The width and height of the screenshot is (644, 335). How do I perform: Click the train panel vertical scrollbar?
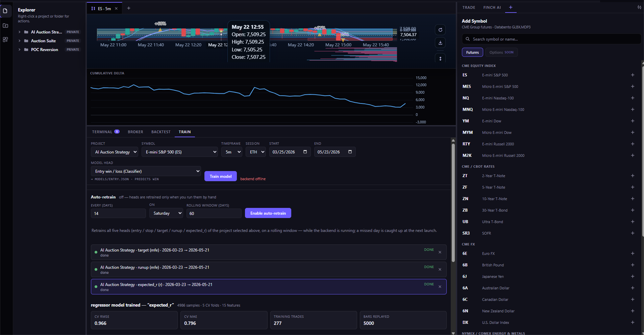tap(453, 203)
